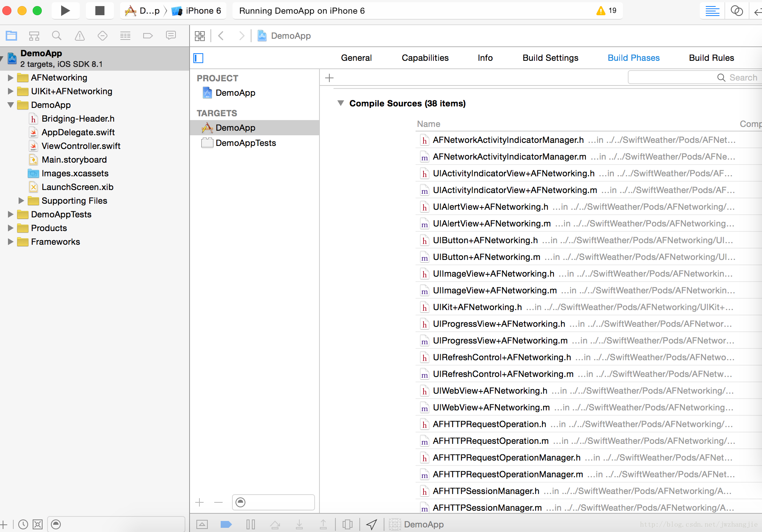Viewport: 762px width, 532px height.
Task: Switch to the Build Settings tab
Action: (550, 58)
